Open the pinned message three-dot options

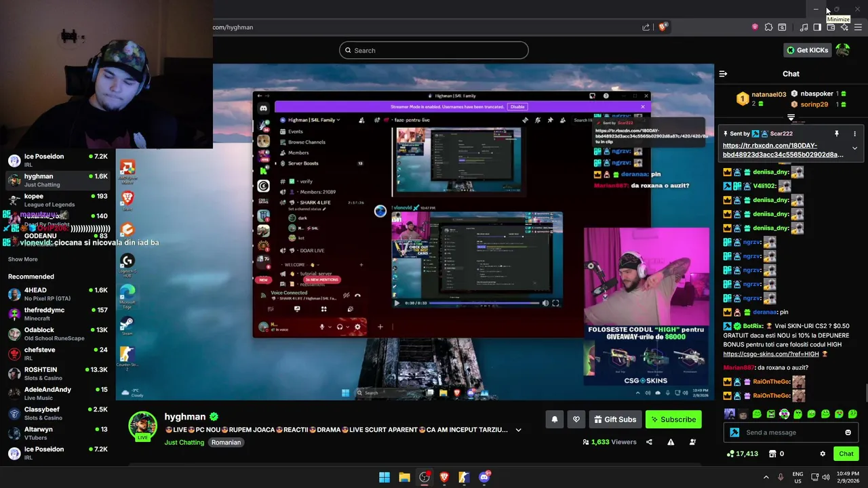click(854, 134)
